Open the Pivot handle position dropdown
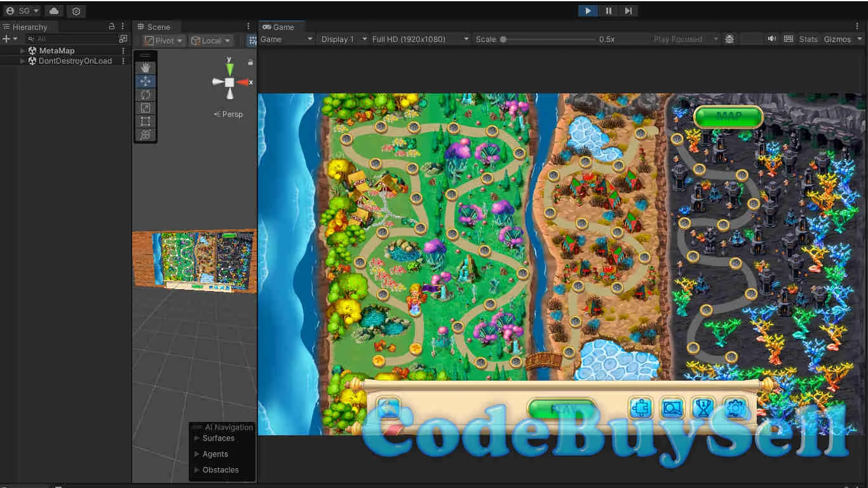The height and width of the screenshot is (488, 868). [163, 40]
